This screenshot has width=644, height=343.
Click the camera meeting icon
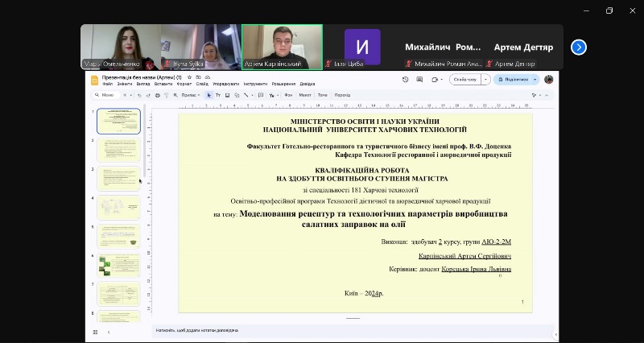click(x=435, y=79)
